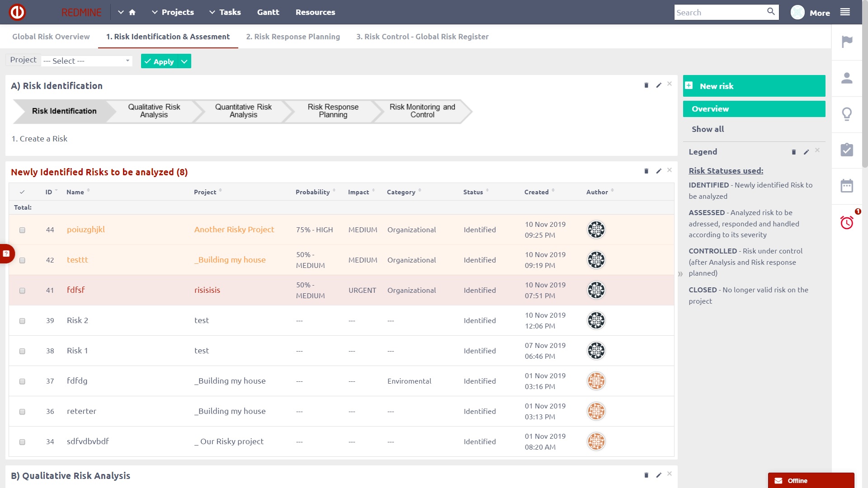Close the Newly Identified Risks module
The width and height of the screenshot is (868, 488).
click(x=670, y=170)
